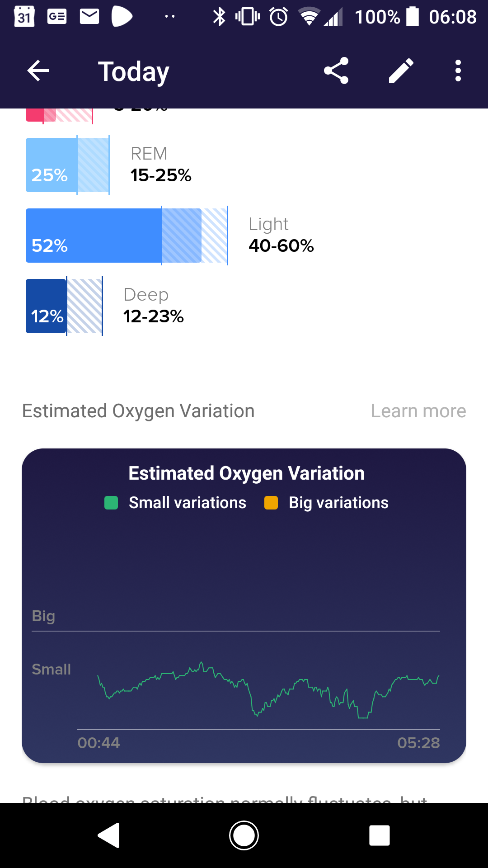Image resolution: width=488 pixels, height=868 pixels.
Task: Edit sleep log with pencil icon
Action: coord(401,71)
